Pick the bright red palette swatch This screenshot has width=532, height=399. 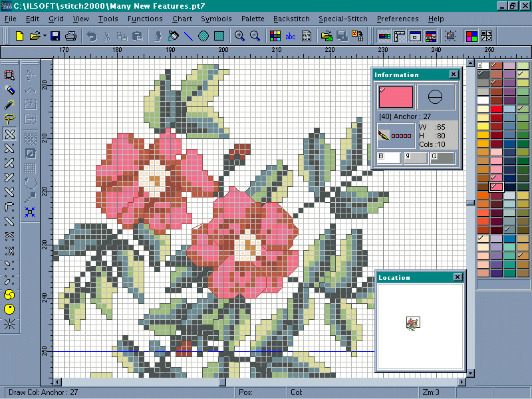(496, 109)
